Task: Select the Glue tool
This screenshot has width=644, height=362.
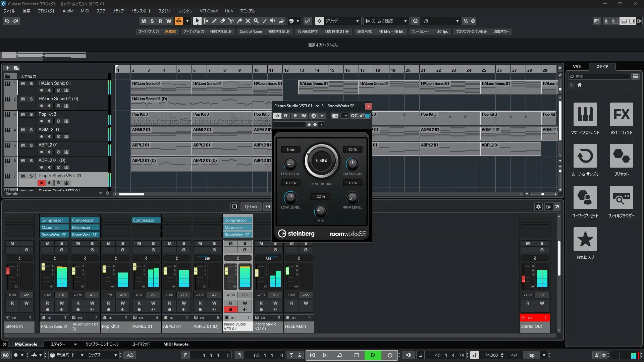Action: 239,21
